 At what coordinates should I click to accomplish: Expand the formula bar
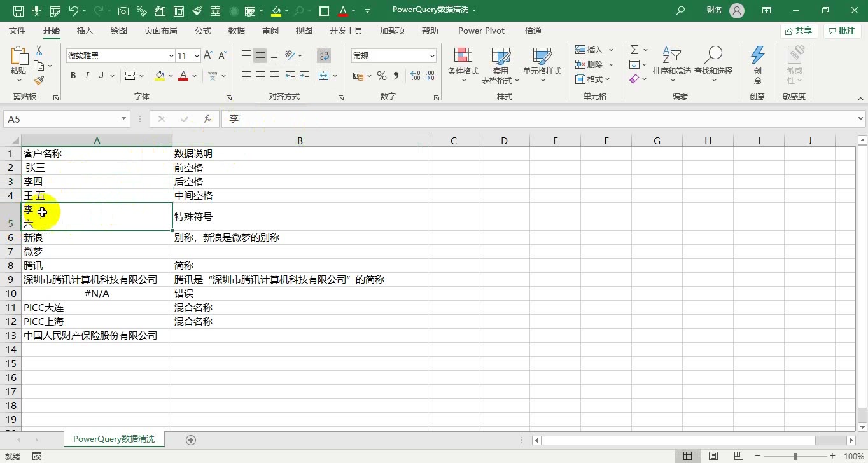pos(861,119)
